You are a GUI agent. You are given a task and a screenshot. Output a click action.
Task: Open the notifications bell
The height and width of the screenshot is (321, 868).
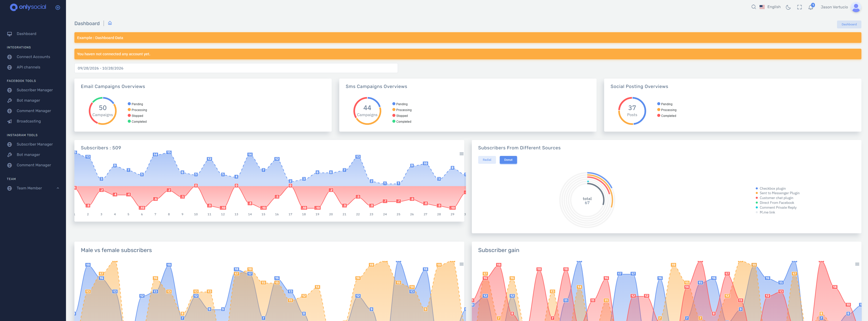(x=811, y=7)
